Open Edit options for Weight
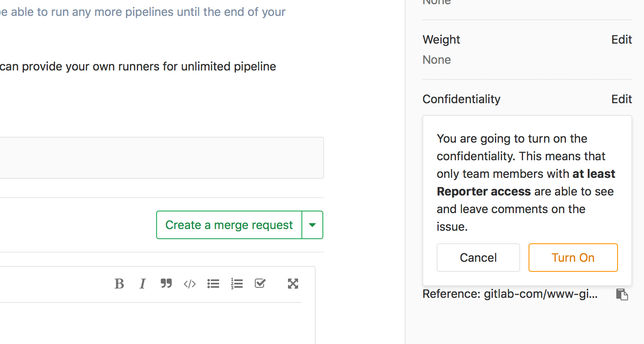 [621, 39]
